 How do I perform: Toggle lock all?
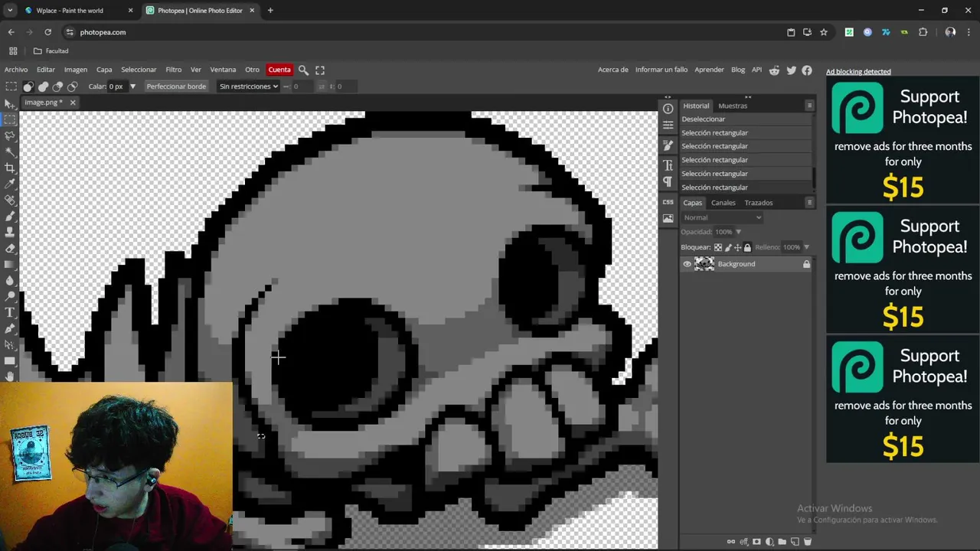748,247
